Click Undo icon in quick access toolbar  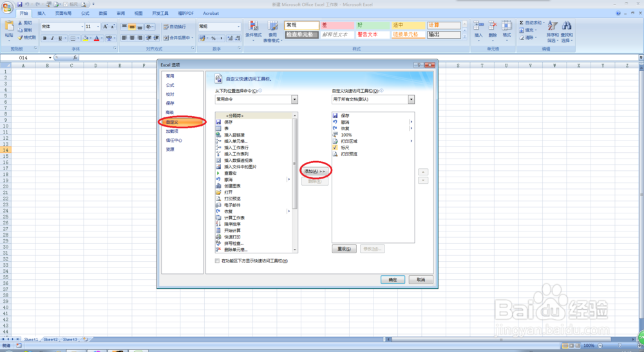click(26, 4)
